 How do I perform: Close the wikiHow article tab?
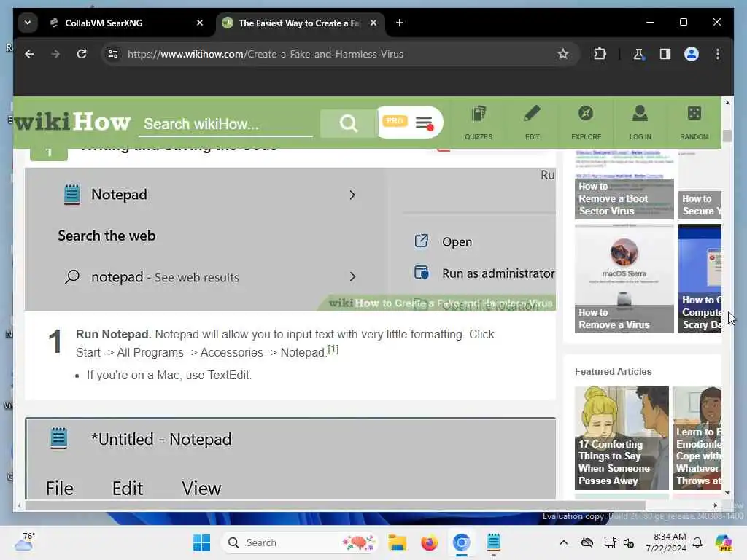[373, 23]
